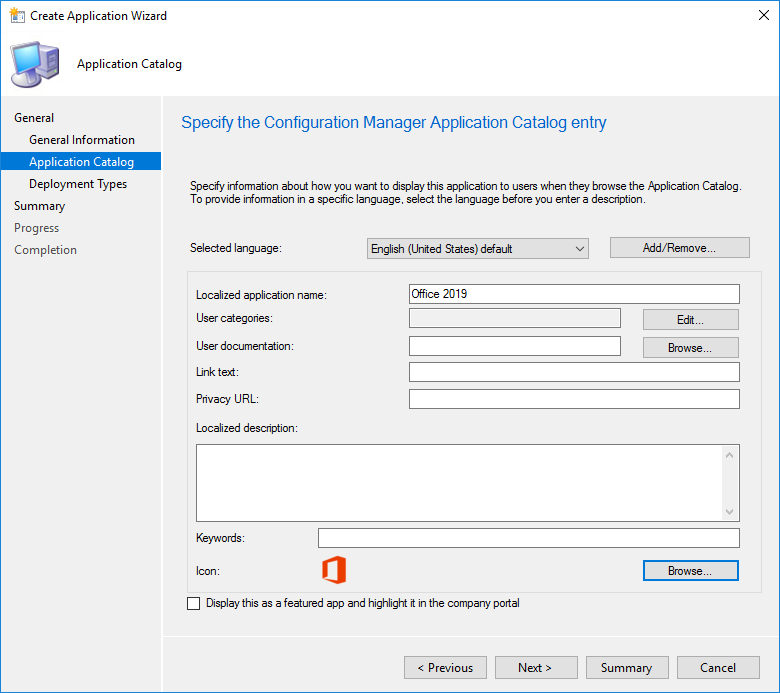Select Progress step in left navigation

(36, 228)
